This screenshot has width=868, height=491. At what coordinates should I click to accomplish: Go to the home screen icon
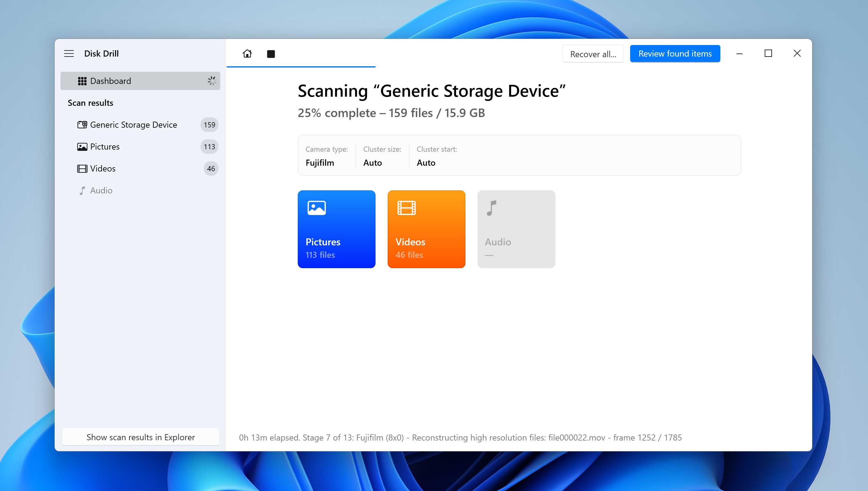click(247, 54)
